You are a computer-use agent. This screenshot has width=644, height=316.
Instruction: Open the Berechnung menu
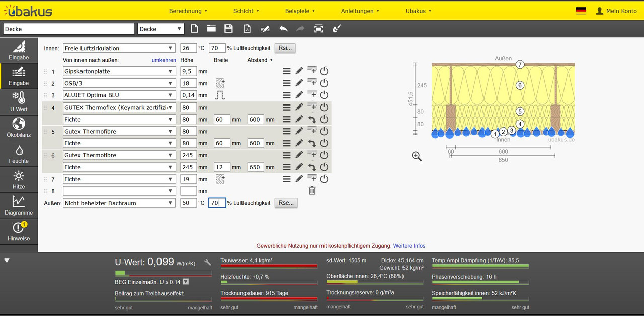(x=188, y=11)
